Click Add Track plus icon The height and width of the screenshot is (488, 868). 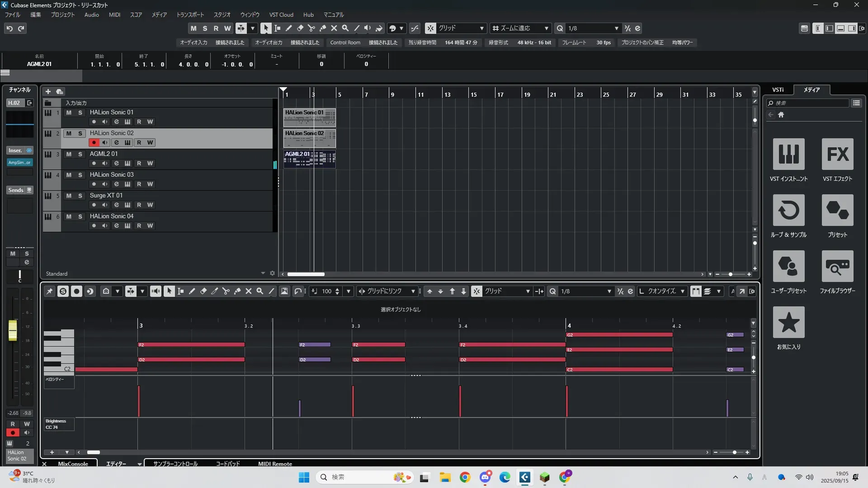coord(48,92)
